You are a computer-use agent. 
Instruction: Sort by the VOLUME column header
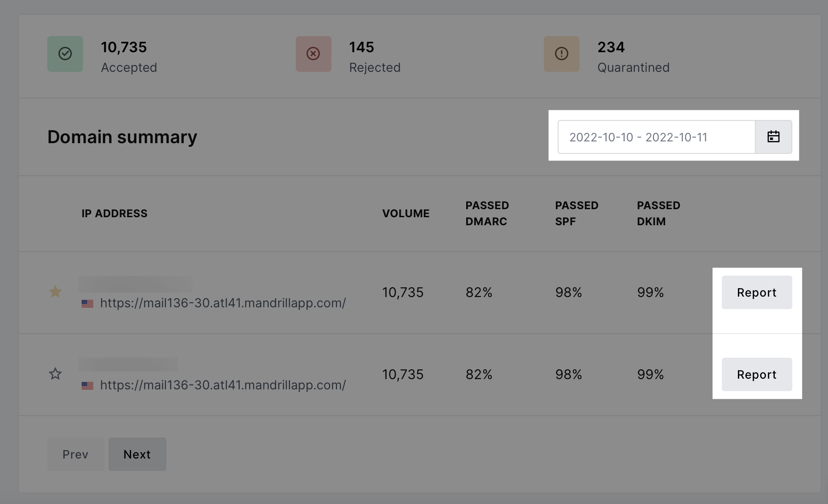coord(406,214)
